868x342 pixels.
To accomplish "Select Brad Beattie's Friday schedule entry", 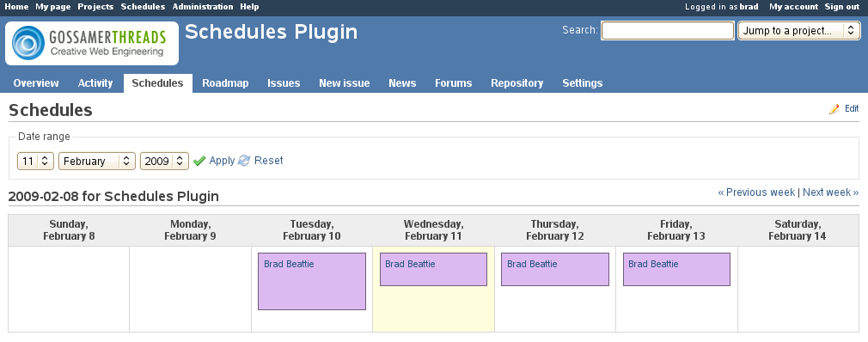I will 676,269.
